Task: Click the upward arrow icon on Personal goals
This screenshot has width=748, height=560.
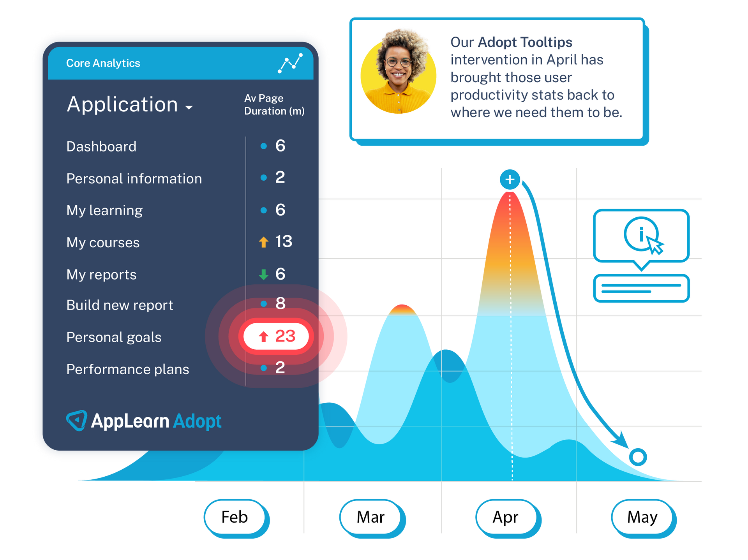Action: pos(254,337)
